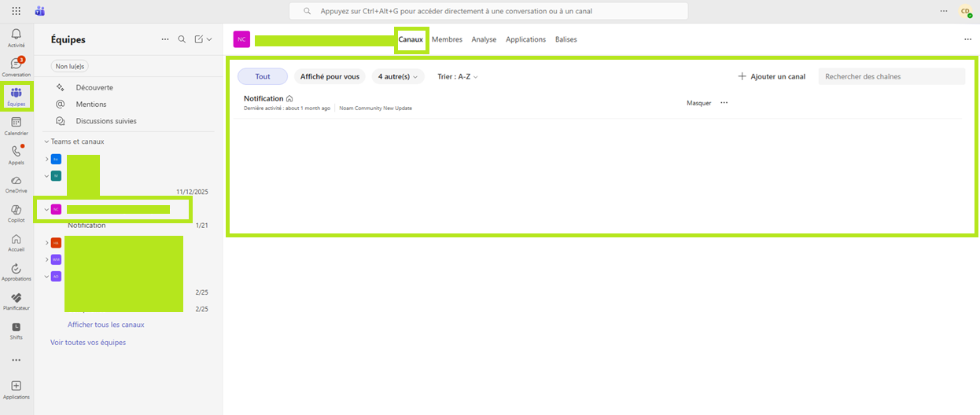
Task: Click Voir toutes vos équipes link
Action: 88,343
